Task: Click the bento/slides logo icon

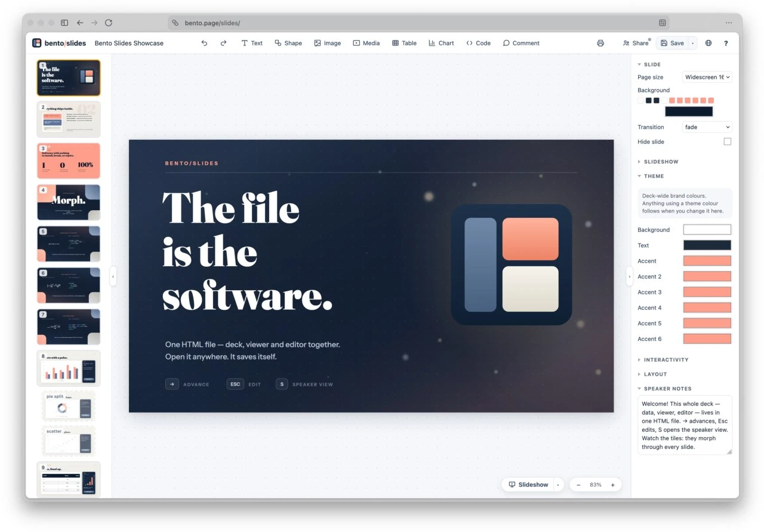Action: (37, 43)
